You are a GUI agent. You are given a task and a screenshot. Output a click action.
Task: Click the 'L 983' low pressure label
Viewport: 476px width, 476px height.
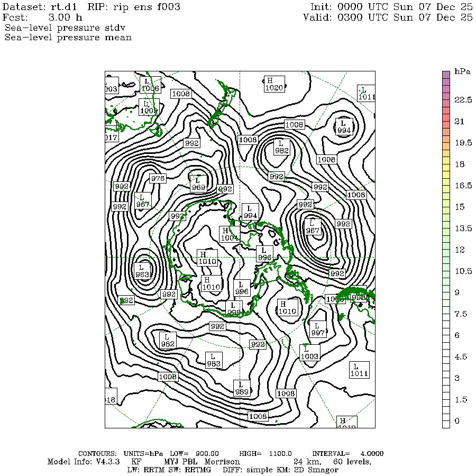214,360
